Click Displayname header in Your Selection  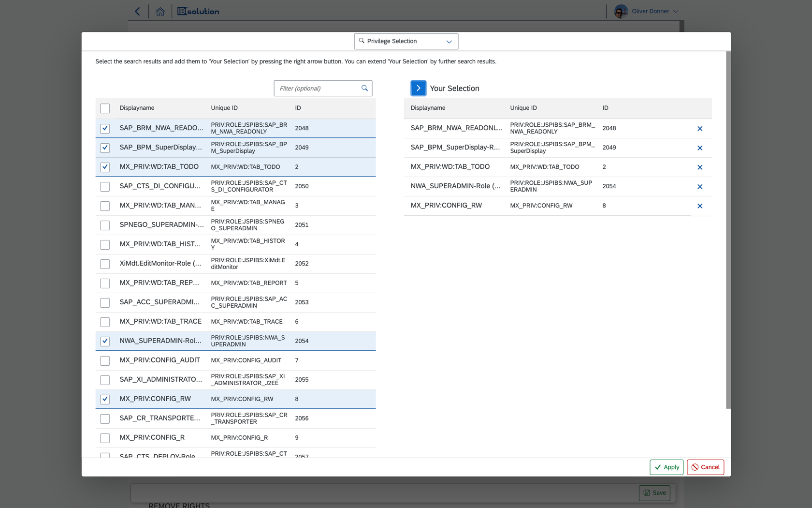pyautogui.click(x=428, y=108)
